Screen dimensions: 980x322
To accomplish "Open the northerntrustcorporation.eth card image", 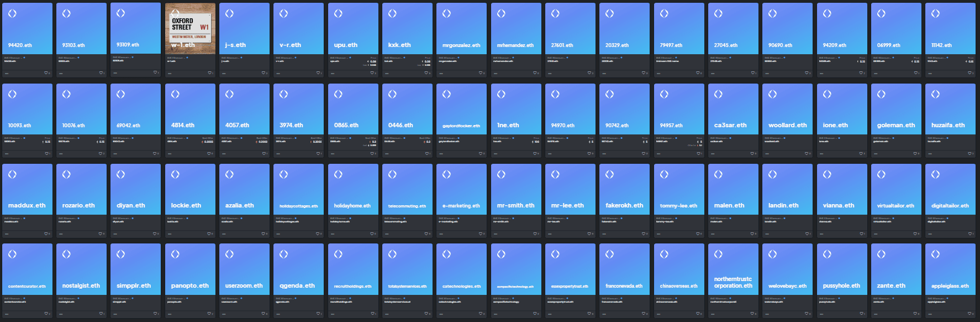I will pyautogui.click(x=733, y=268).
